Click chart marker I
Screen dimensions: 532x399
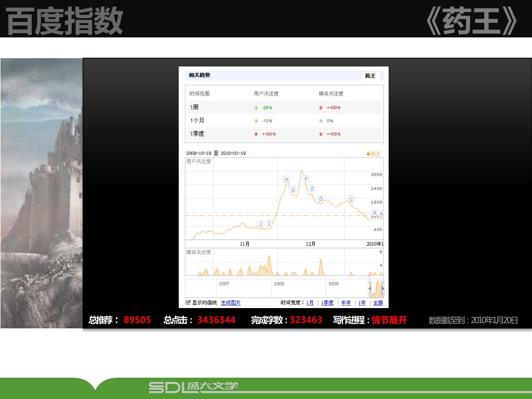269,223
